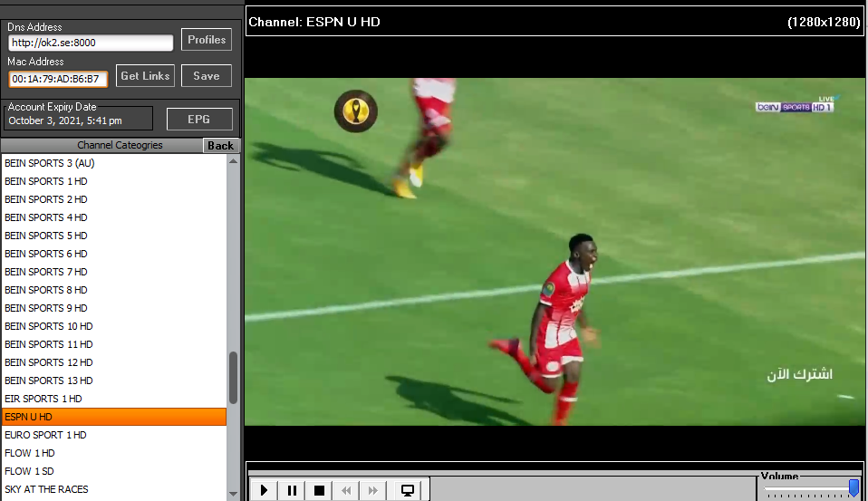
Task: Select channel BEIN SPORTS 3 (AU)
Action: coord(114,163)
